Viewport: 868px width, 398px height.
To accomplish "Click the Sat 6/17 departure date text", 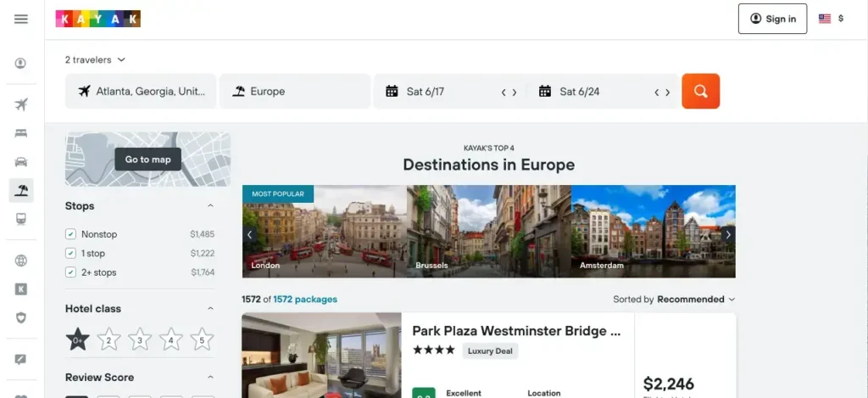I will point(426,92).
